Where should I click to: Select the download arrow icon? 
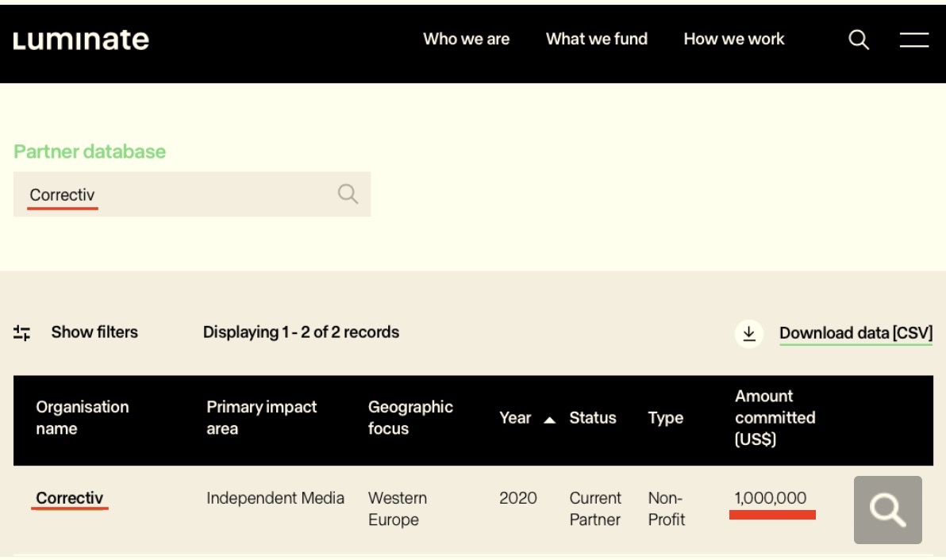[x=748, y=333]
